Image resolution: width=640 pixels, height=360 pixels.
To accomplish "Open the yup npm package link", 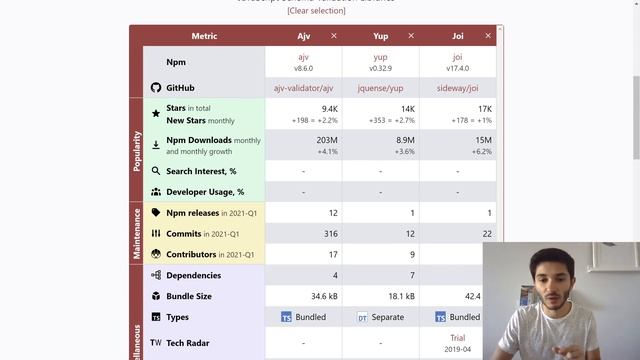I will click(x=380, y=57).
